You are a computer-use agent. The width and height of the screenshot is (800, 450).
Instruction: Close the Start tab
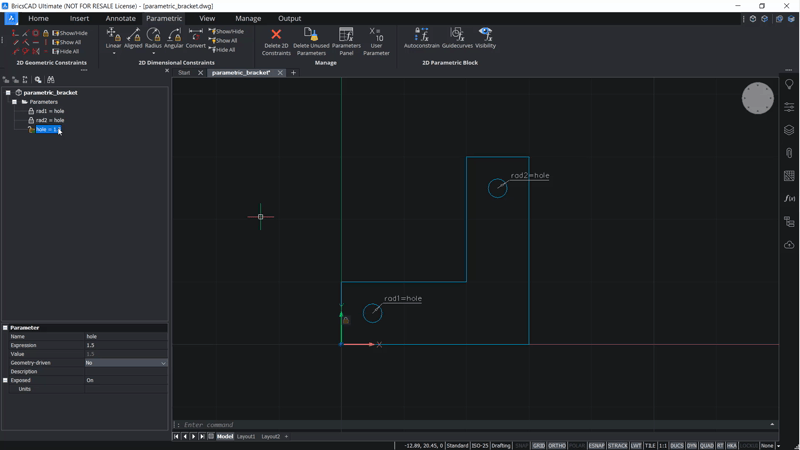coord(201,73)
